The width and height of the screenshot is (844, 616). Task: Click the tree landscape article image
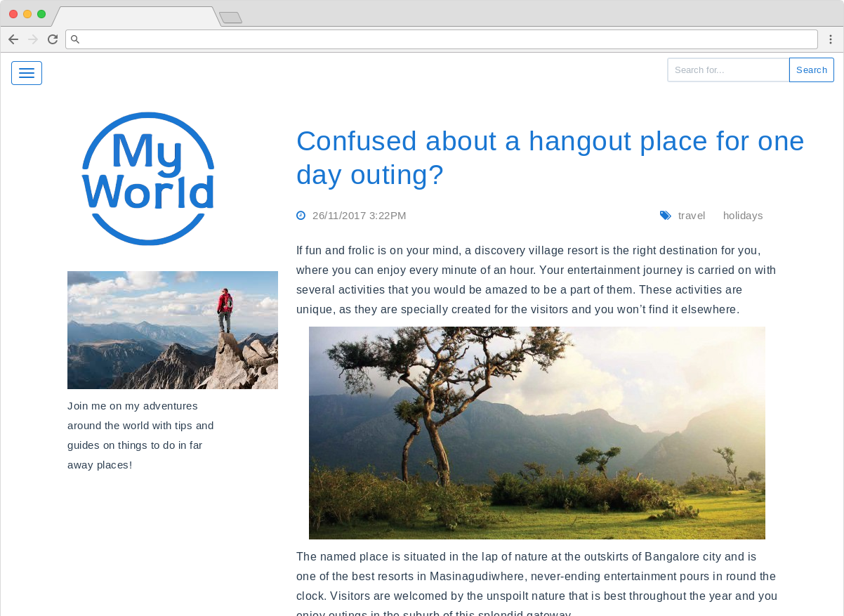pos(537,433)
